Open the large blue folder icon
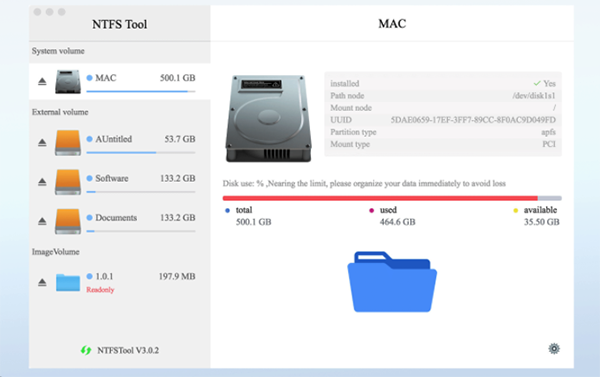The image size is (600, 377). tap(392, 282)
